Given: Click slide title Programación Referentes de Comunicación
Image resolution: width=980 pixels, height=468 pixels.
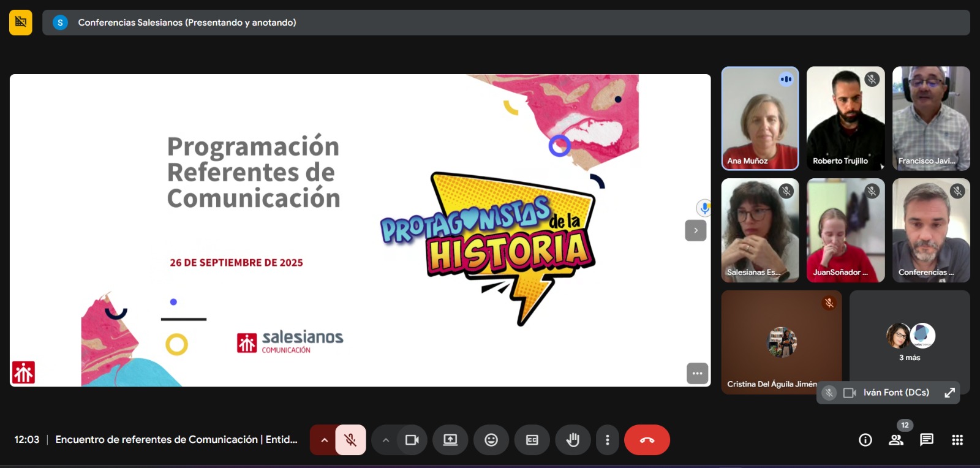Looking at the screenshot, I should (253, 172).
